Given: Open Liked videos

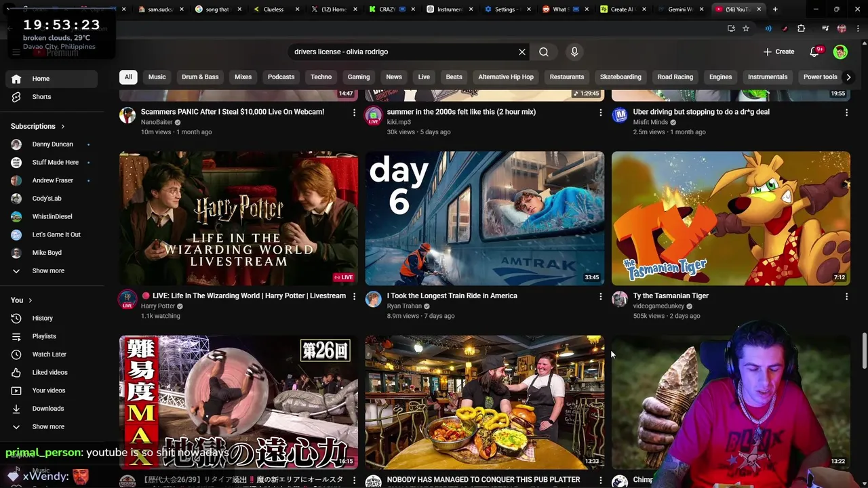Looking at the screenshot, I should coord(52,372).
